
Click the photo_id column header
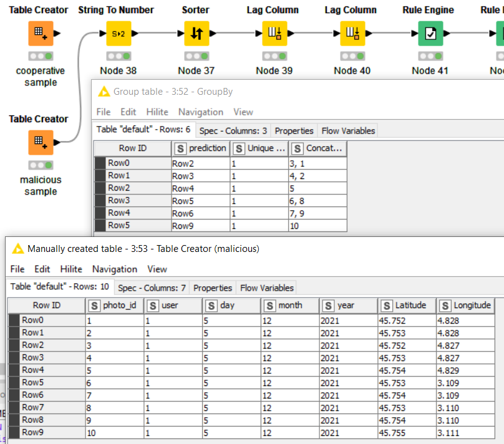click(115, 306)
